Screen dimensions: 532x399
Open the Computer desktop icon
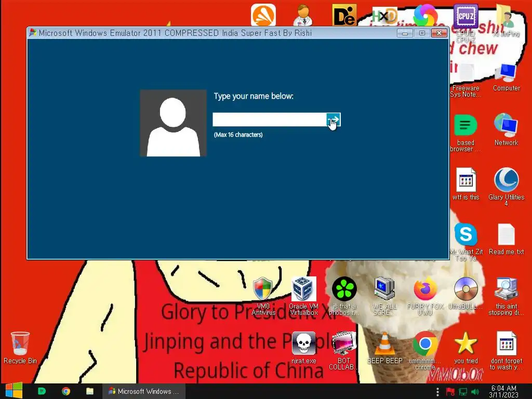click(506, 77)
